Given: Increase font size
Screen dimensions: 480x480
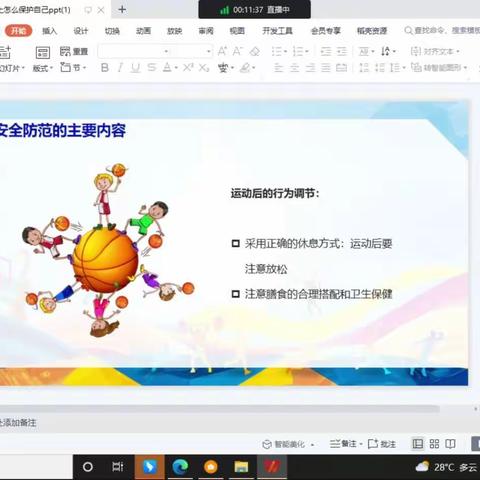Looking at the screenshot, I should (x=222, y=51).
